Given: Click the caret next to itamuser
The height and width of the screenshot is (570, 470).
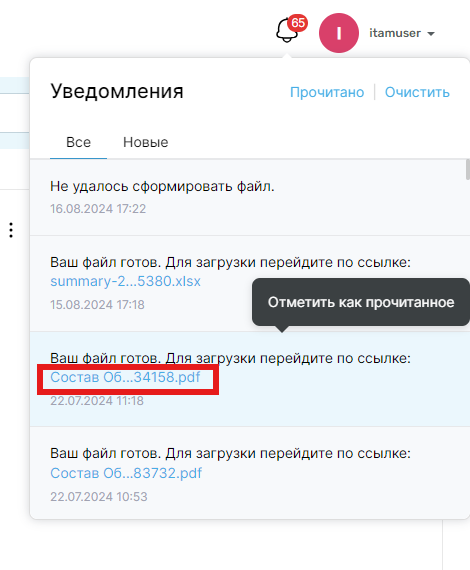Looking at the screenshot, I should click(x=431, y=34).
